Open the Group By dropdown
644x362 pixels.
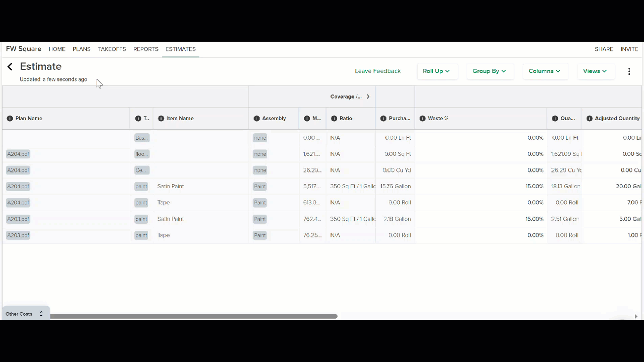pos(490,71)
